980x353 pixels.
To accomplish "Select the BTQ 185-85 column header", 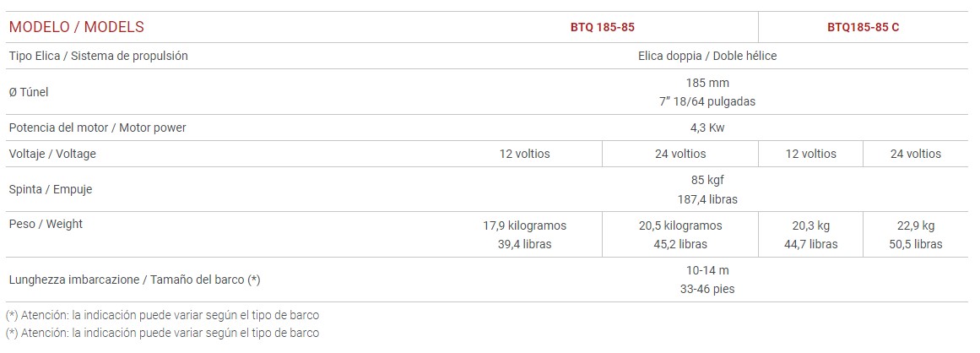I will click(603, 27).
